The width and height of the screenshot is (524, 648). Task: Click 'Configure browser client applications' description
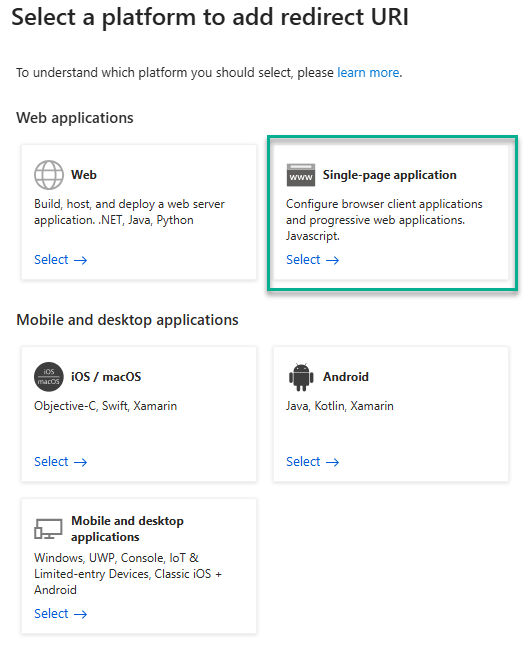[384, 219]
